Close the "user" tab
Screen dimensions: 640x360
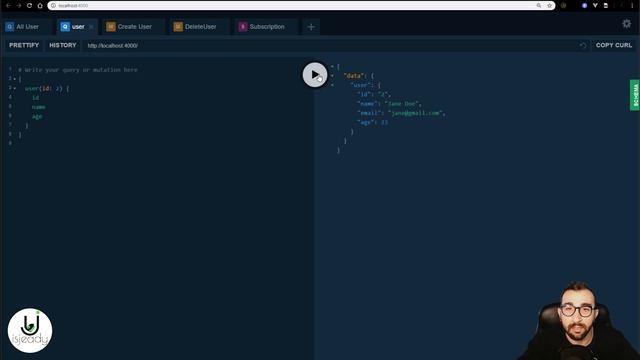91,27
